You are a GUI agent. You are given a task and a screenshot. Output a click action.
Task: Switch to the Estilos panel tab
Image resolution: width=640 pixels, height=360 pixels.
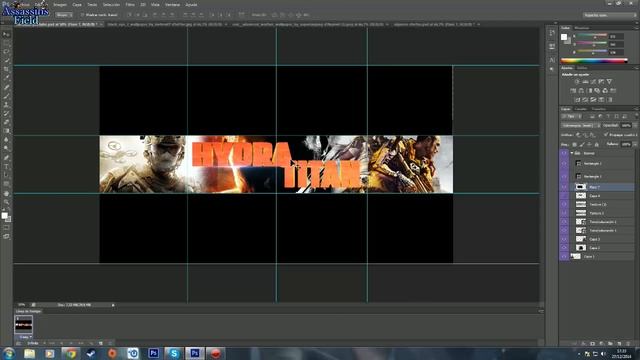(582, 68)
